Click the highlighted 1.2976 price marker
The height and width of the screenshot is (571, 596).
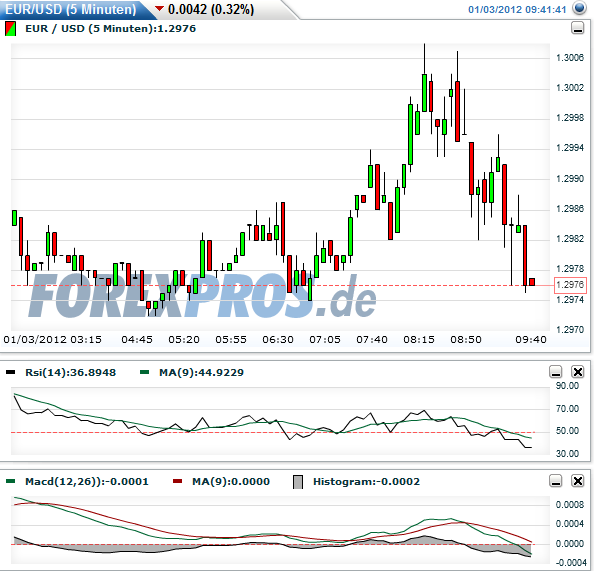click(x=571, y=285)
